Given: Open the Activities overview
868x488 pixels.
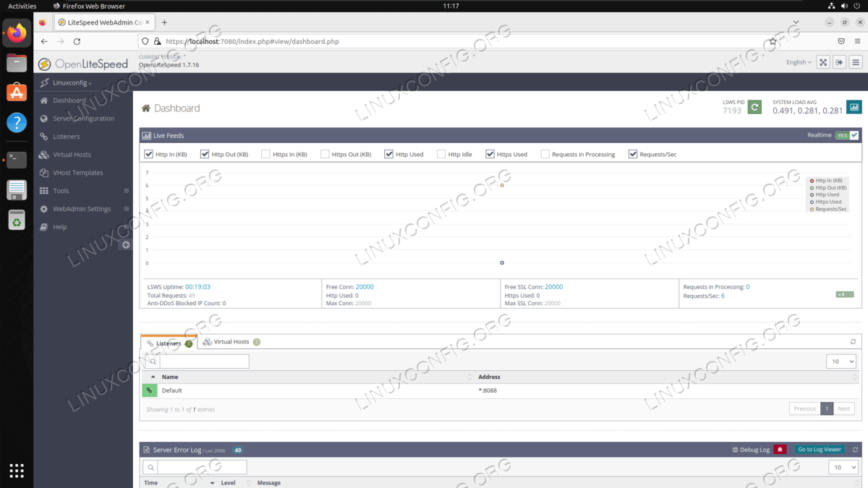Looking at the screenshot, I should point(22,6).
